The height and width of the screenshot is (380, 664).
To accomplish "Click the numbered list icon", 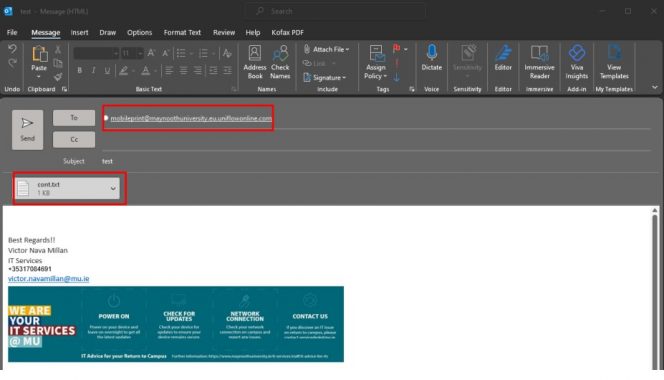I will [x=203, y=53].
